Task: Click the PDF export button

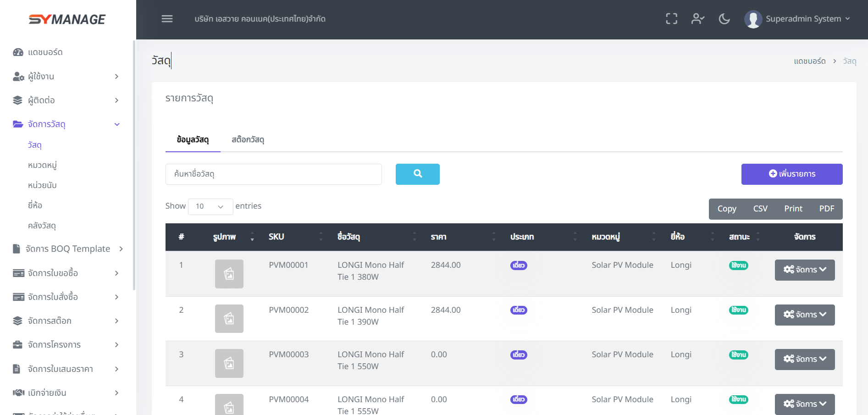Action: 826,209
